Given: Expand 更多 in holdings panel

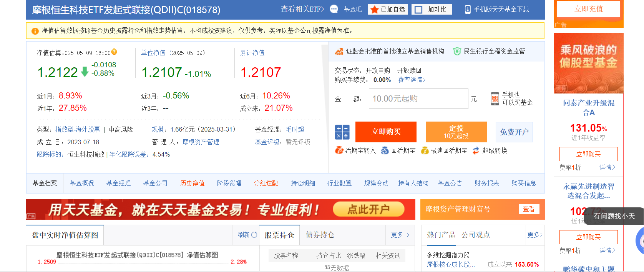Looking at the screenshot, I should pos(400,235).
